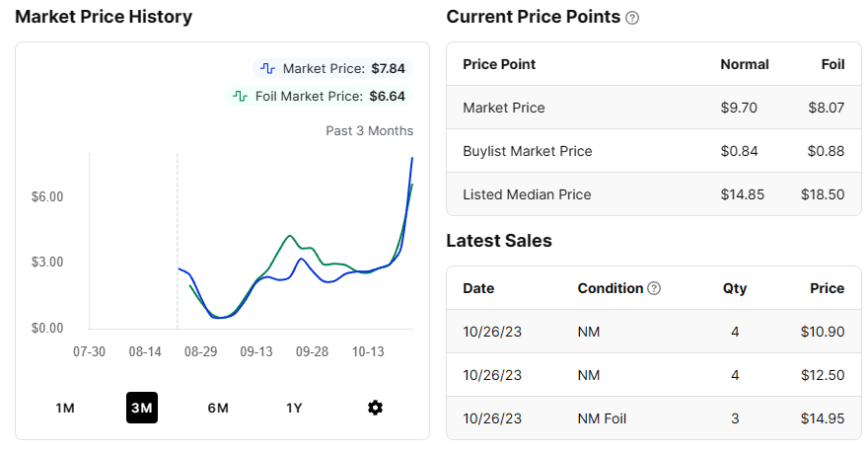868x454 pixels.
Task: Click the Current Price Points help icon
Action: 632,18
